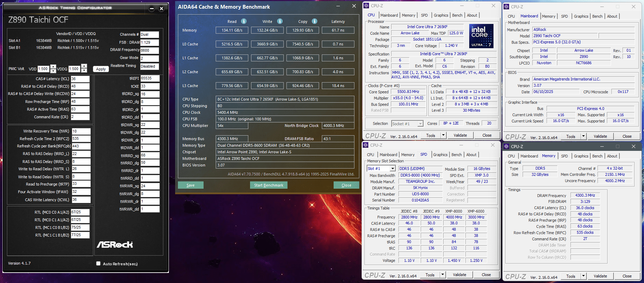
Task: Click the tREFI value field
Action: click(x=150, y=78)
